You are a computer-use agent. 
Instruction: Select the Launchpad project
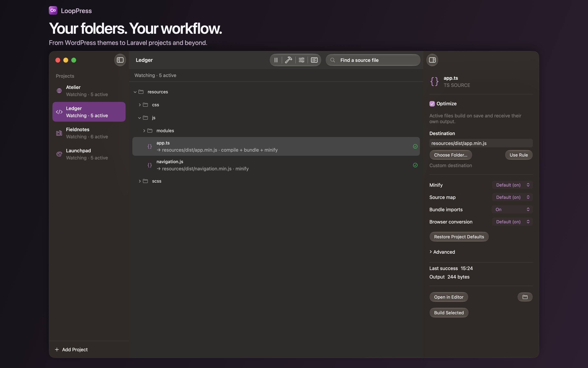[89, 154]
